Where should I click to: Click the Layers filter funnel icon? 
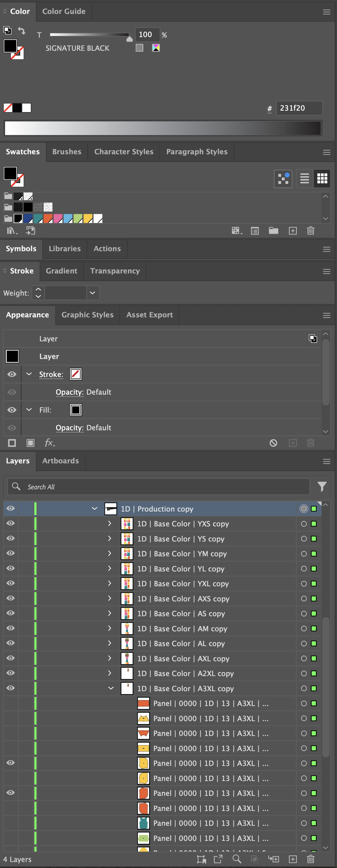coord(322,486)
